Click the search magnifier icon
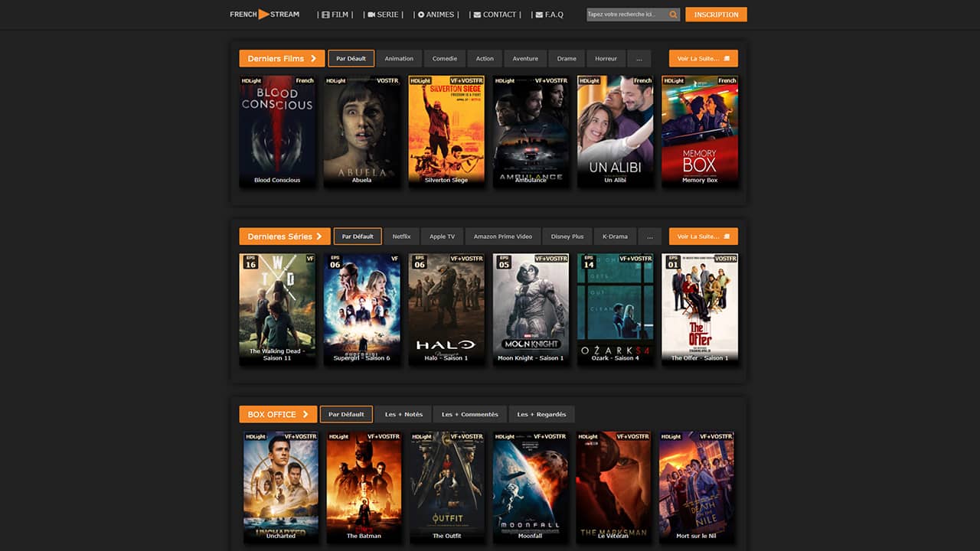Image resolution: width=980 pixels, height=551 pixels. point(673,15)
